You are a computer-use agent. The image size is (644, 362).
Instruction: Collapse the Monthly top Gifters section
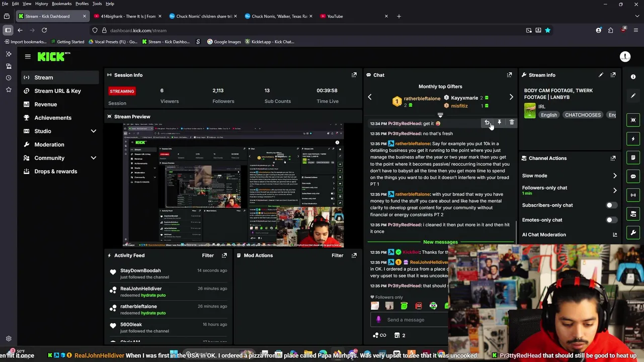coord(440,115)
